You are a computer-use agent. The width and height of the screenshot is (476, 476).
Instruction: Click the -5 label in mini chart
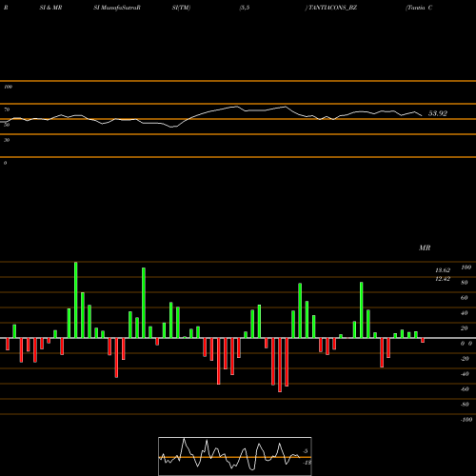click(305, 451)
